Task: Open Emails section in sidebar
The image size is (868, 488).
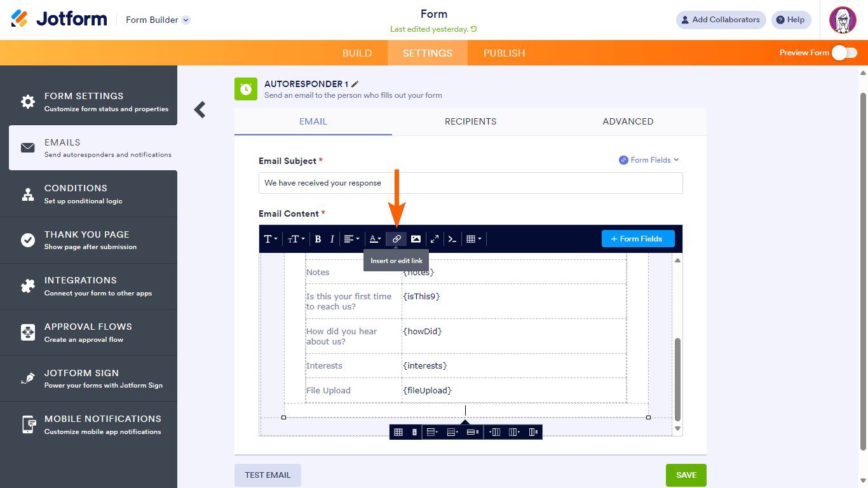Action: (93, 148)
